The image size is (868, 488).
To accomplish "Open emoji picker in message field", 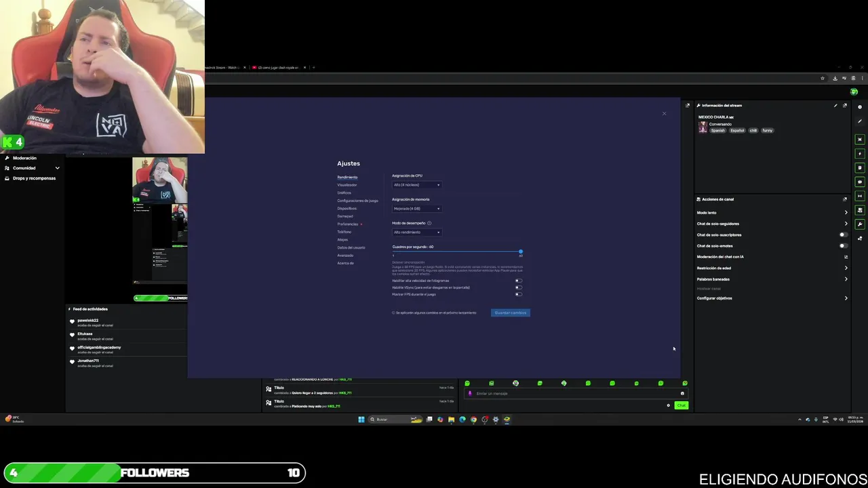I will point(682,393).
